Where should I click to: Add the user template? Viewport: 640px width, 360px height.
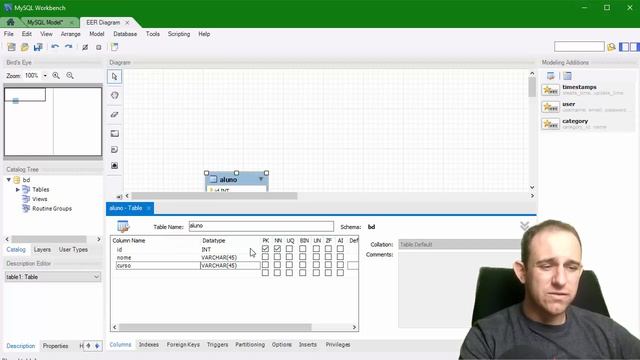[x=588, y=107]
